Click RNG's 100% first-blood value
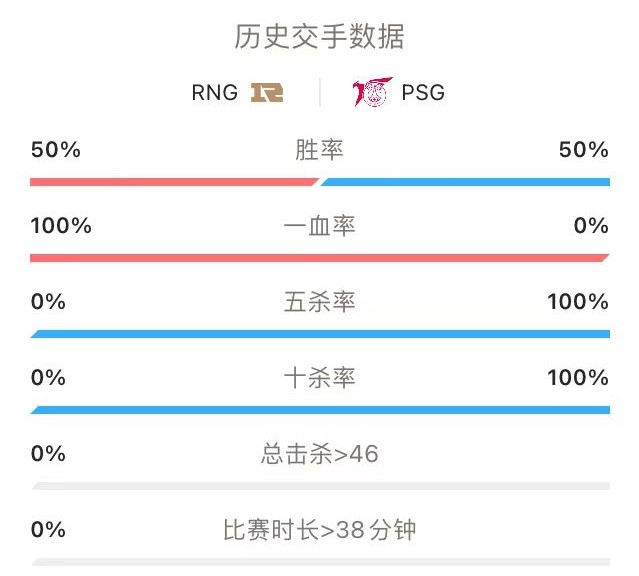The width and height of the screenshot is (639, 576). click(x=61, y=226)
